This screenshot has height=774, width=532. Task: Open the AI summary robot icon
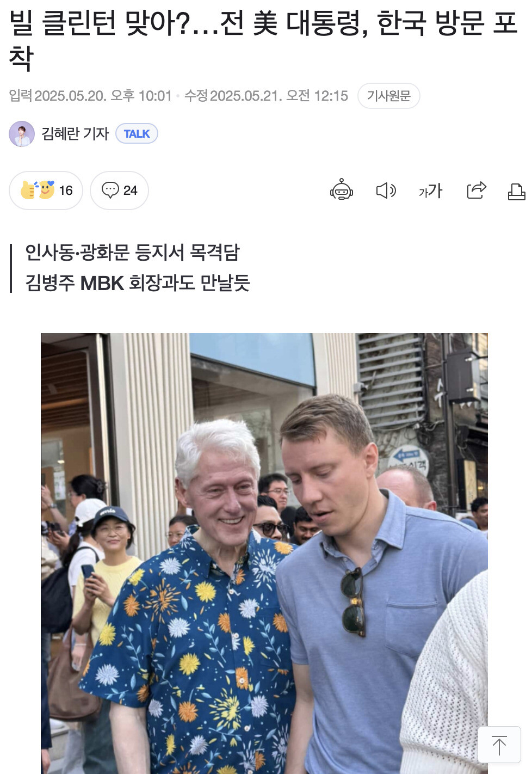click(342, 190)
